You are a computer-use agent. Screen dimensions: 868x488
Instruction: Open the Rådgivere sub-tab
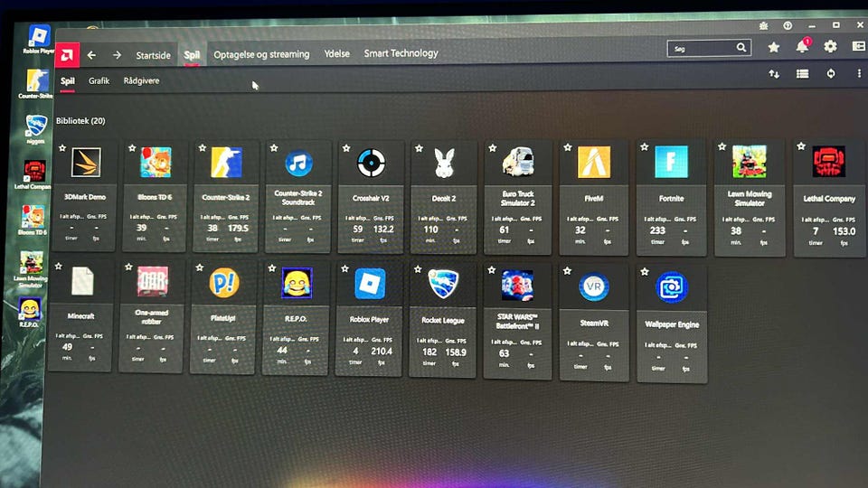click(x=141, y=80)
